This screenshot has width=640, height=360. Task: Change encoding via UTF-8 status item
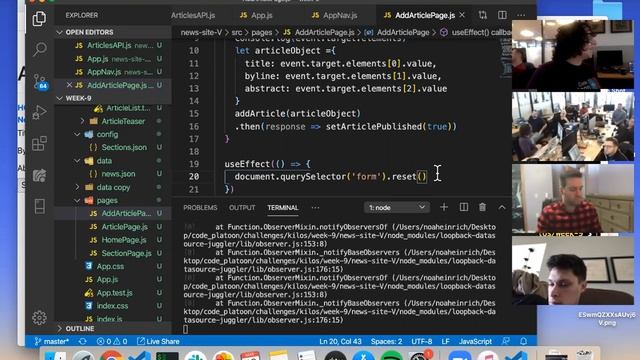pyautogui.click(x=422, y=341)
